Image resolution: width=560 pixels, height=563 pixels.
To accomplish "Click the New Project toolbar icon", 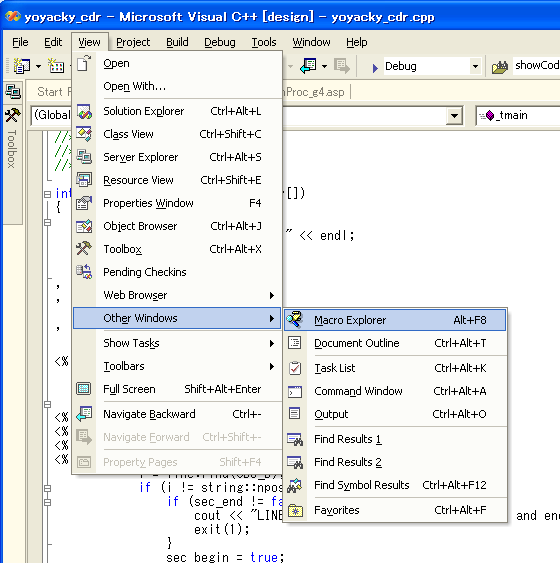I will [x=22, y=66].
